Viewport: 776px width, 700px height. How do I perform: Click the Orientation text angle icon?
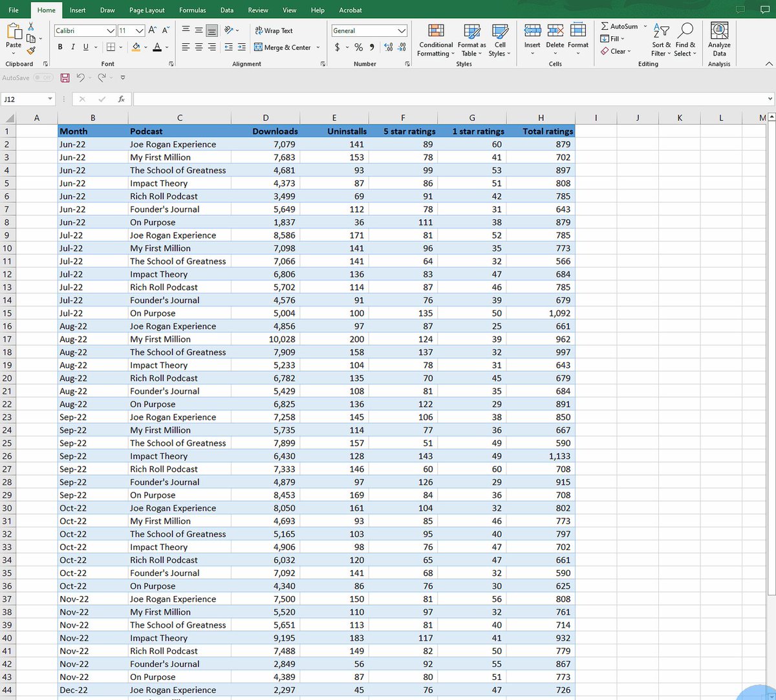(x=229, y=30)
